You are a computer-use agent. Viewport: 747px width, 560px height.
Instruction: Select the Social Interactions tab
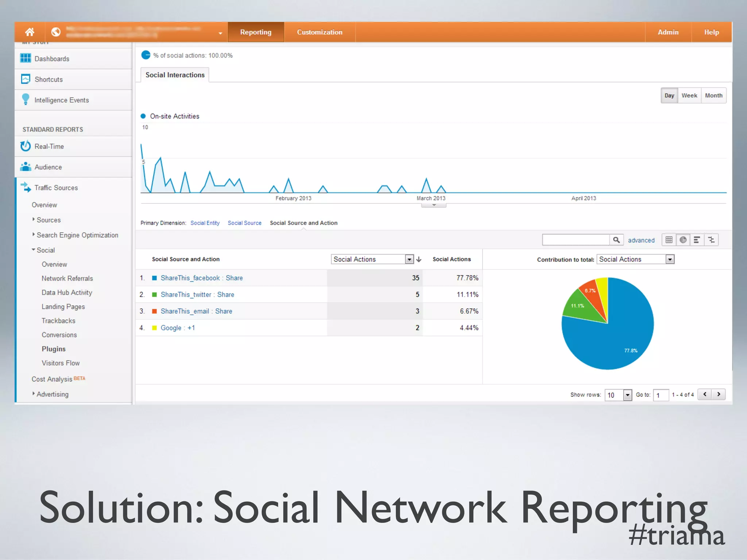click(175, 75)
